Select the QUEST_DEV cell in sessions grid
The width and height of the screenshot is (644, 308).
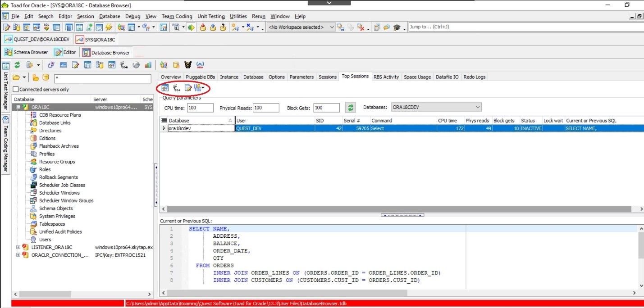point(275,128)
